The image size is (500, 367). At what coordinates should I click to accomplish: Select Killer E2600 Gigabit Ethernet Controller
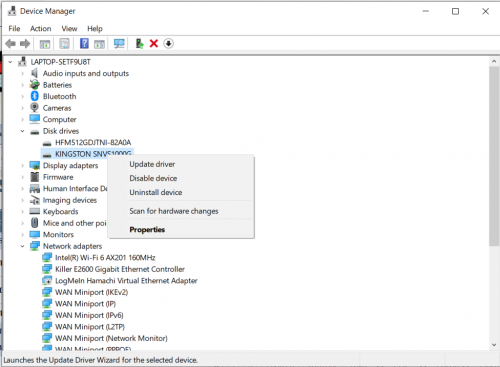click(x=120, y=269)
